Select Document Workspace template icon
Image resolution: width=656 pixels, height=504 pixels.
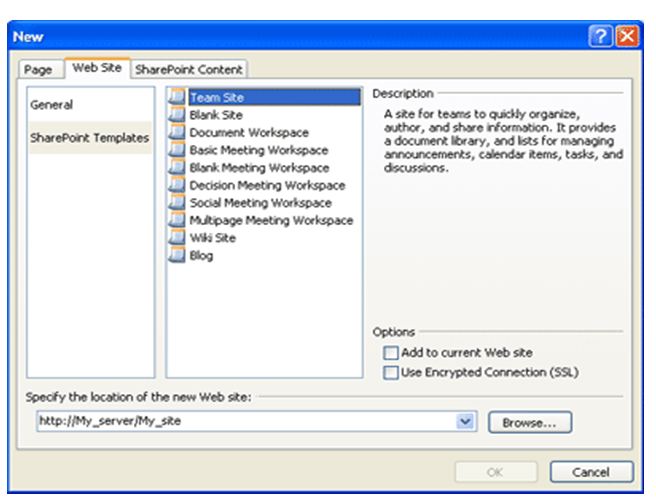click(x=178, y=133)
